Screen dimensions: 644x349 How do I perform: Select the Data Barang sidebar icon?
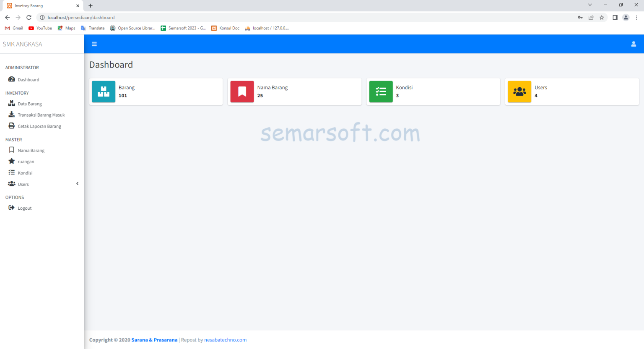11,103
